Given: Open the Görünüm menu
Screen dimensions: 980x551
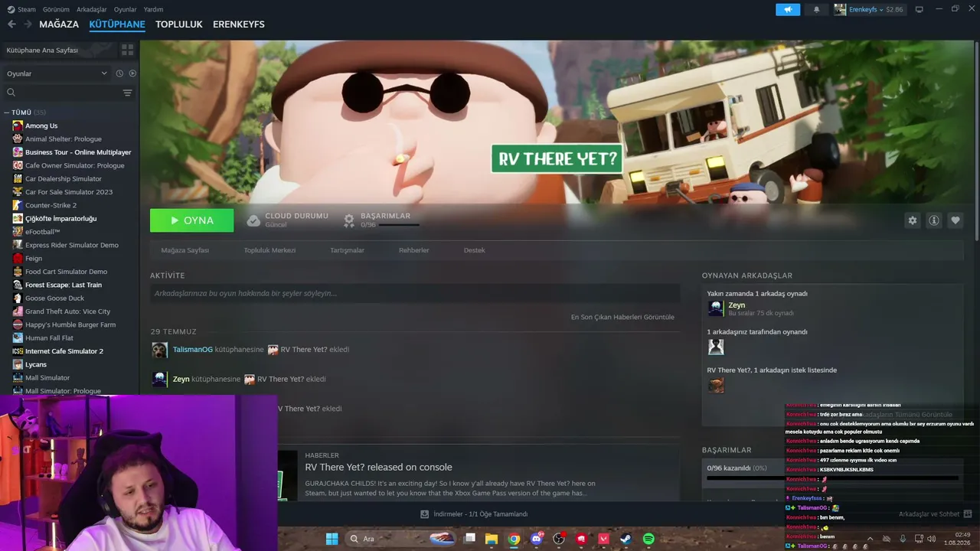Looking at the screenshot, I should 56,9.
